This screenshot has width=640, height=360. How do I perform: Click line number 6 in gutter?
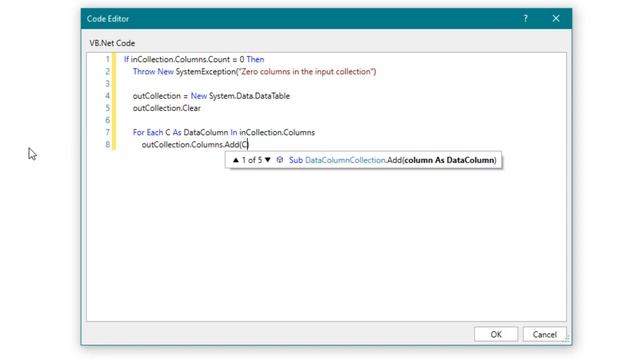(108, 120)
